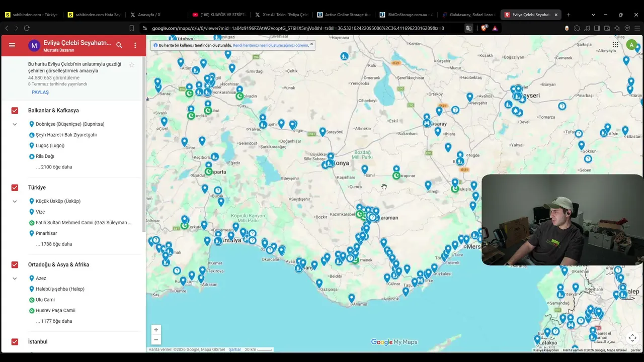The image size is (644, 362).
Task: Select Husrev Paşa Camii in the list
Action: [x=55, y=311]
